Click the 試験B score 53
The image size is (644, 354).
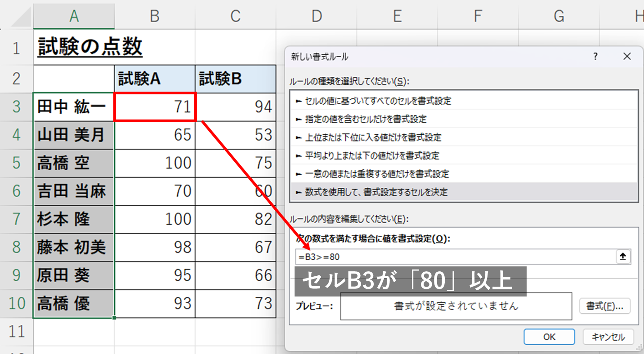pyautogui.click(x=236, y=135)
